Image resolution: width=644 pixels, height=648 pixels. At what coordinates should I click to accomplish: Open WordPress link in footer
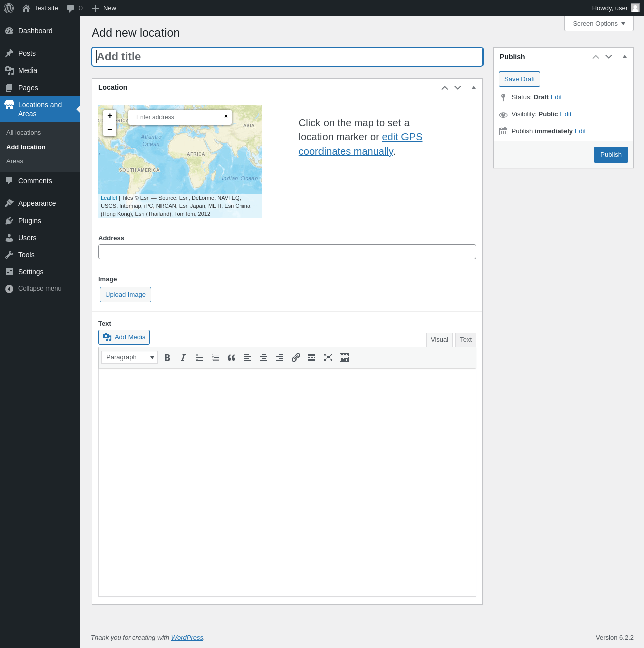coord(187,638)
